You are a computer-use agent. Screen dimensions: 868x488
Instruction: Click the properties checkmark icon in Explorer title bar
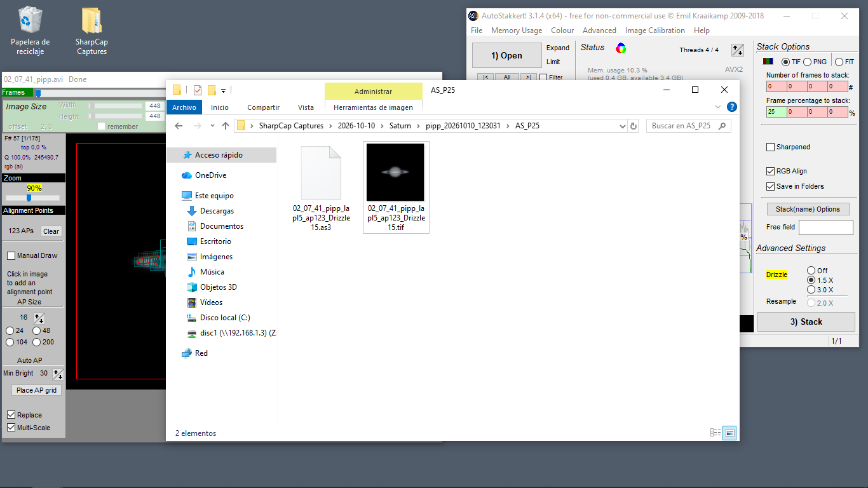[198, 90]
